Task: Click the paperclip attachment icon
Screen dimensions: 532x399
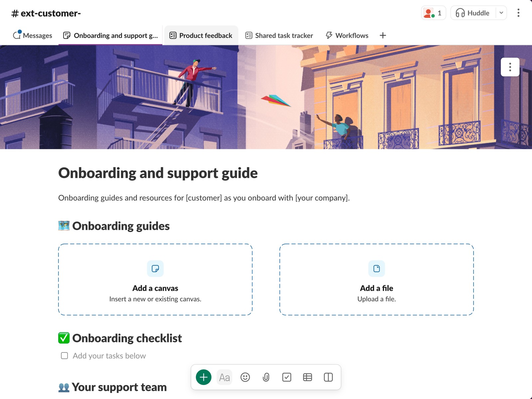Action: 266,377
